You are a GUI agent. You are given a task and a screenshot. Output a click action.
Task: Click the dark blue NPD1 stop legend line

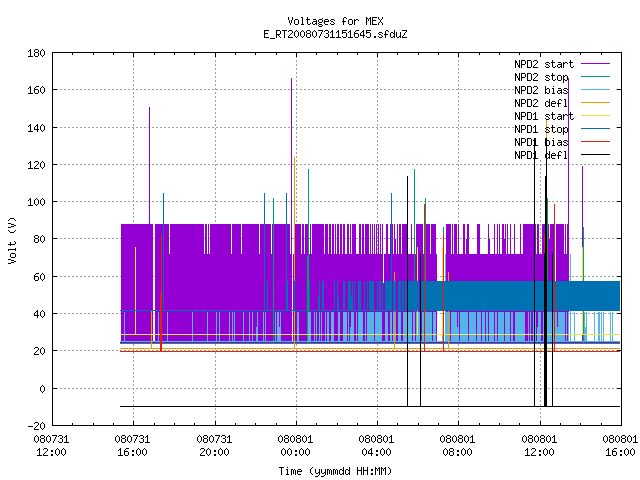point(596,129)
